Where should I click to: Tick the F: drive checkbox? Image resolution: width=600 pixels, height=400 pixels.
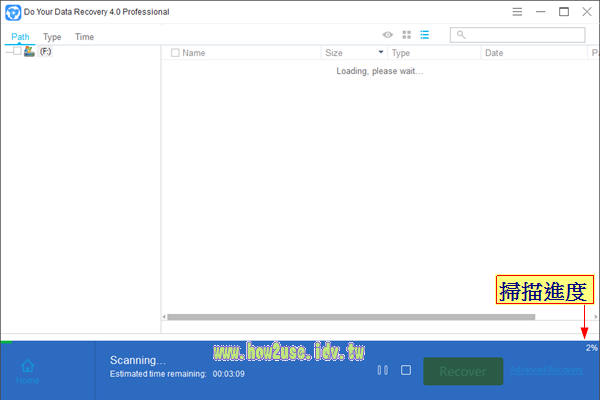coord(17,51)
